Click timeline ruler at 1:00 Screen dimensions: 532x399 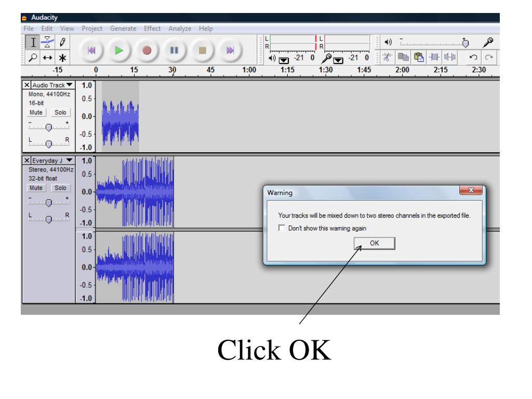[x=249, y=71]
